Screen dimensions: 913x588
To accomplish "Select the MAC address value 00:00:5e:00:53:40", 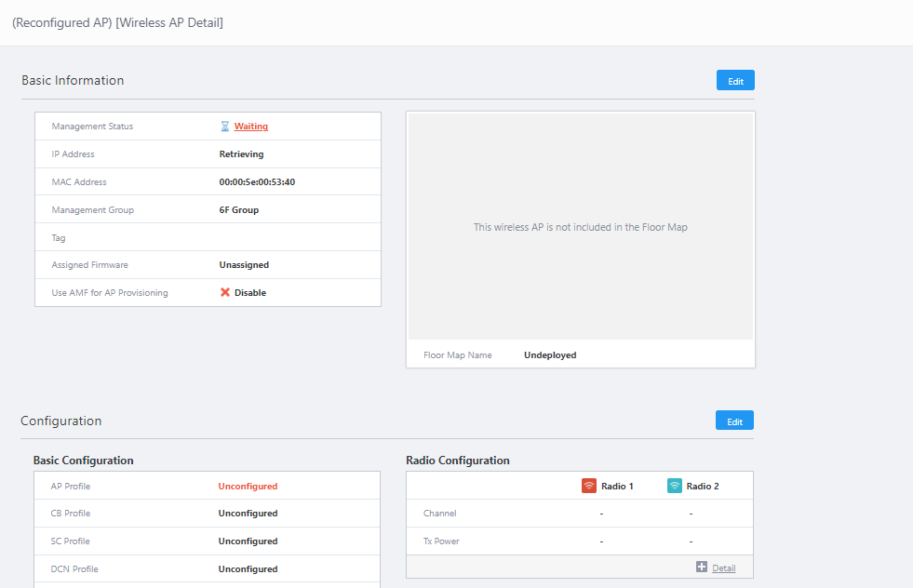I will pos(257,182).
